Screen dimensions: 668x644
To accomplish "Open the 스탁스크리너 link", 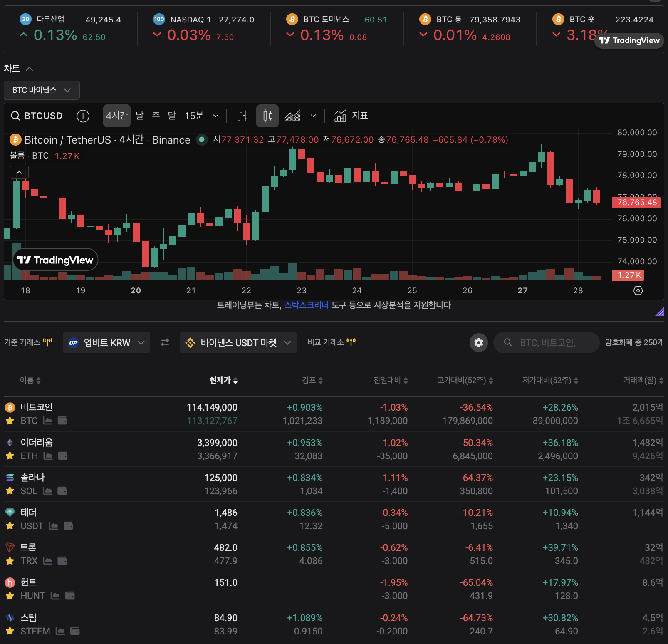I will click(x=307, y=305).
